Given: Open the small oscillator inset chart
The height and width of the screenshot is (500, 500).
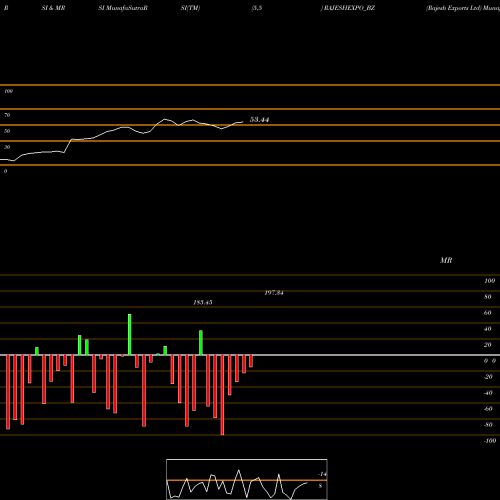Looking at the screenshot, I should pos(247,479).
